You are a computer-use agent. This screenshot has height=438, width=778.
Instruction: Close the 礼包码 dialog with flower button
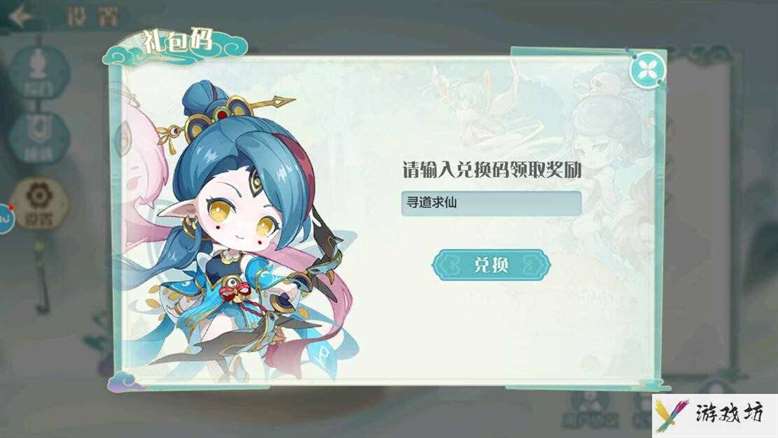click(x=647, y=69)
